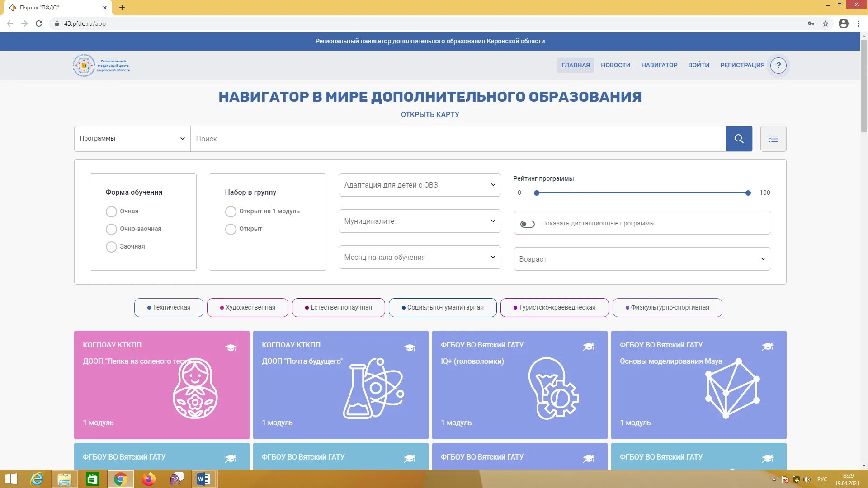Image resolution: width=868 pixels, height=488 pixels.
Task: Go to the НАВИГАТОР menu item
Action: (x=659, y=66)
